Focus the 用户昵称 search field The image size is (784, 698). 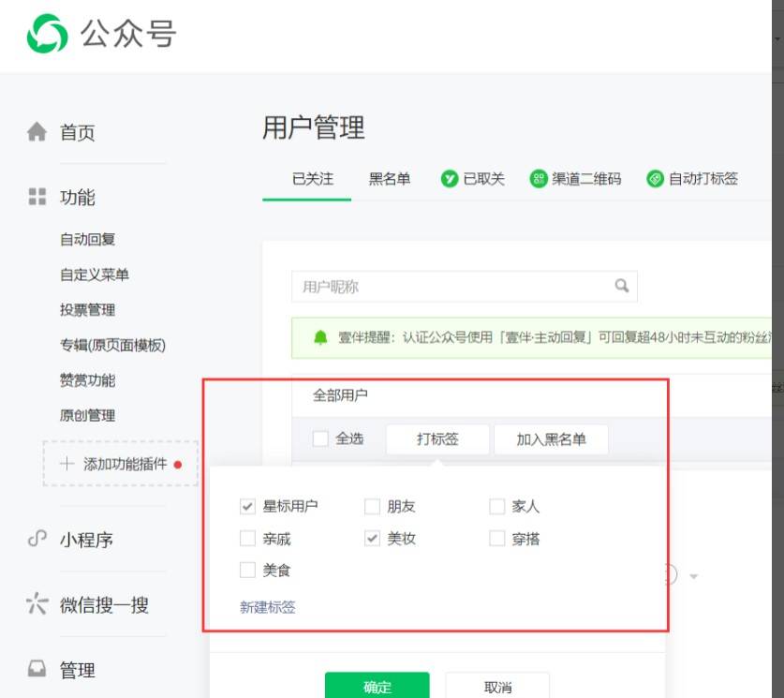tap(464, 287)
